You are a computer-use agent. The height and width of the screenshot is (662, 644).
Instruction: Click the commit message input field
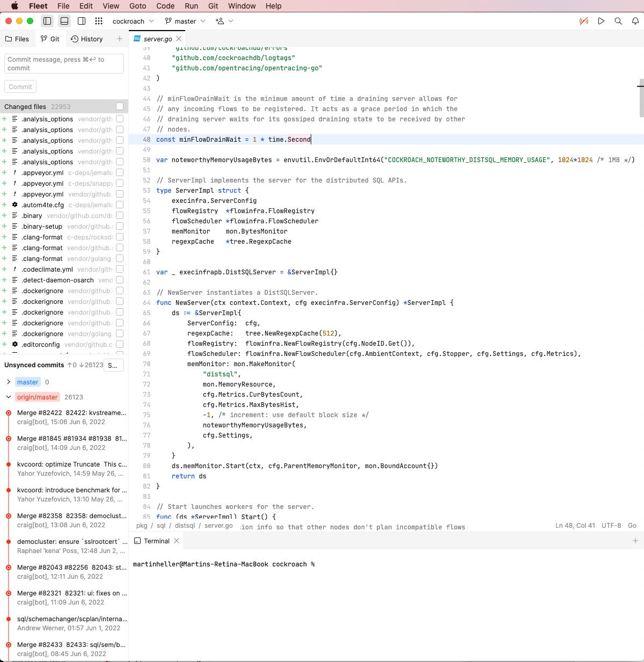64,64
